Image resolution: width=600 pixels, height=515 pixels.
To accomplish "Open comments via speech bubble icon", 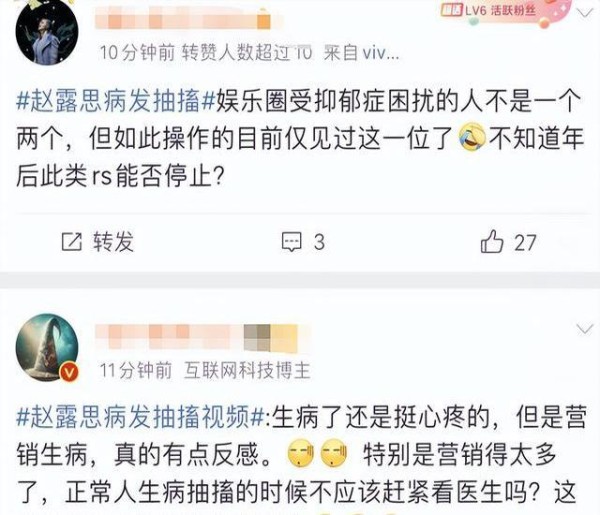I will pos(292,242).
